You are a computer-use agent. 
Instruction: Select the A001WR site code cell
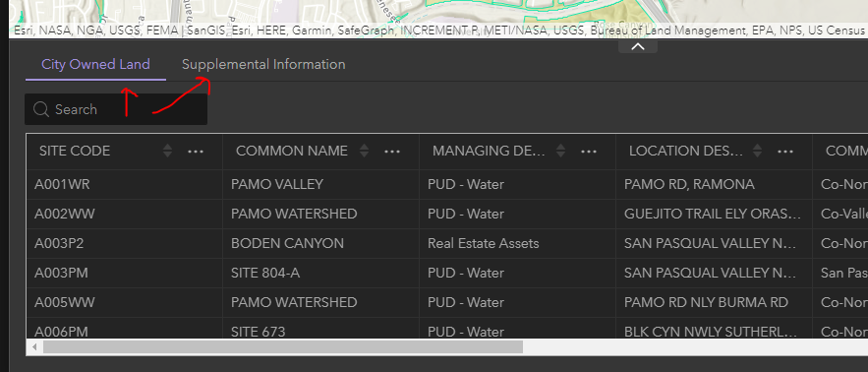[125, 185]
